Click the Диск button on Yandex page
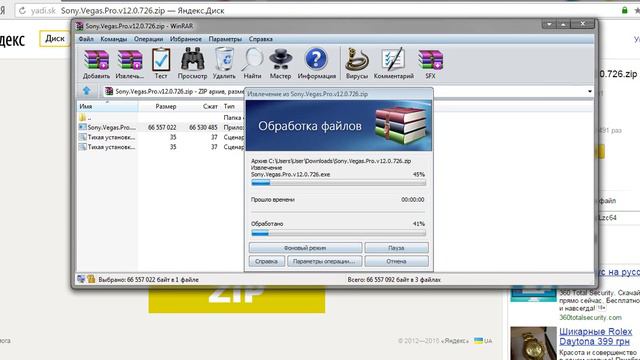 point(55,39)
